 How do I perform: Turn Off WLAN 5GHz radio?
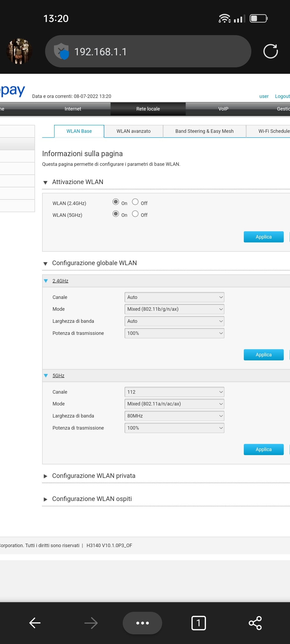point(135,214)
